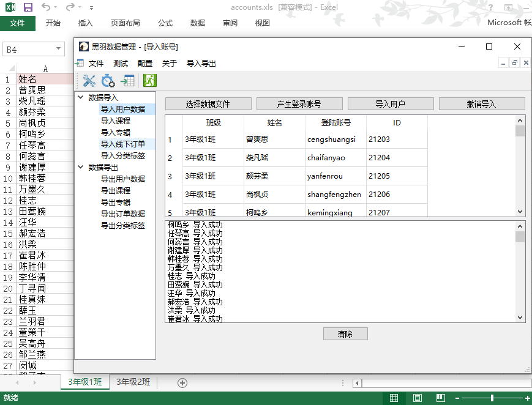Switch to the 开始 ribbon tab
This screenshot has width=532, height=405.
(x=53, y=23)
